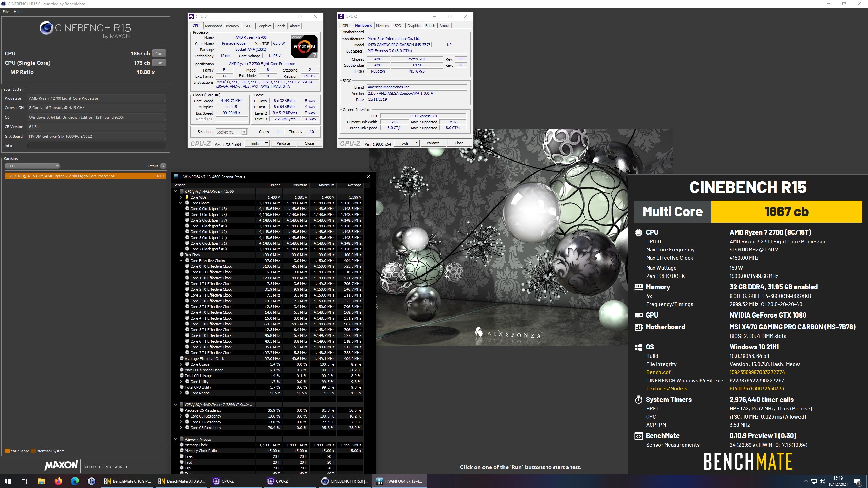Image resolution: width=868 pixels, height=488 pixels.
Task: Click Tools button in right CPU-Z window
Action: 404,143
